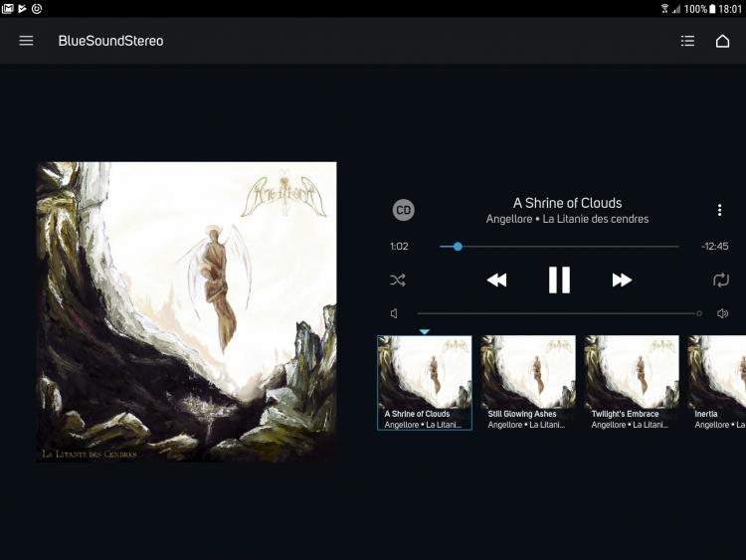Open Gmail notification in status bar
This screenshot has width=746, height=560.
coord(8,9)
